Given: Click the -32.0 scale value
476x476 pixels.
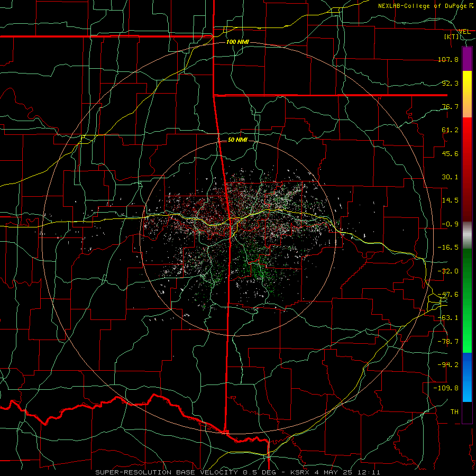Looking at the screenshot, I should tap(448, 271).
